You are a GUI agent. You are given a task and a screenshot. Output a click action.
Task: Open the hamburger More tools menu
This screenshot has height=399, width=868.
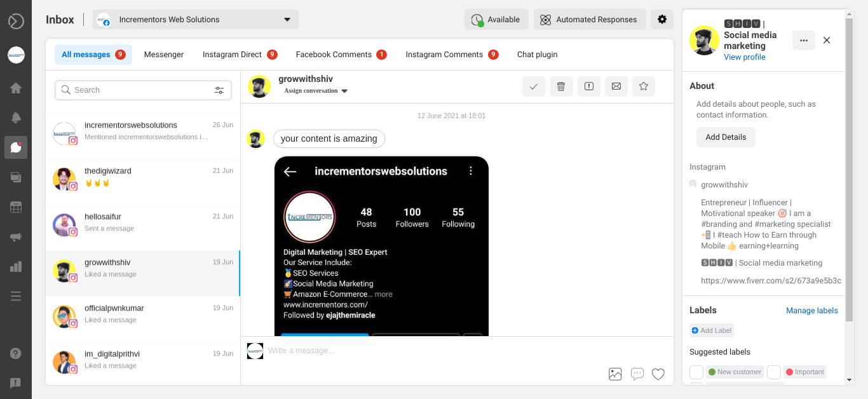(x=16, y=296)
